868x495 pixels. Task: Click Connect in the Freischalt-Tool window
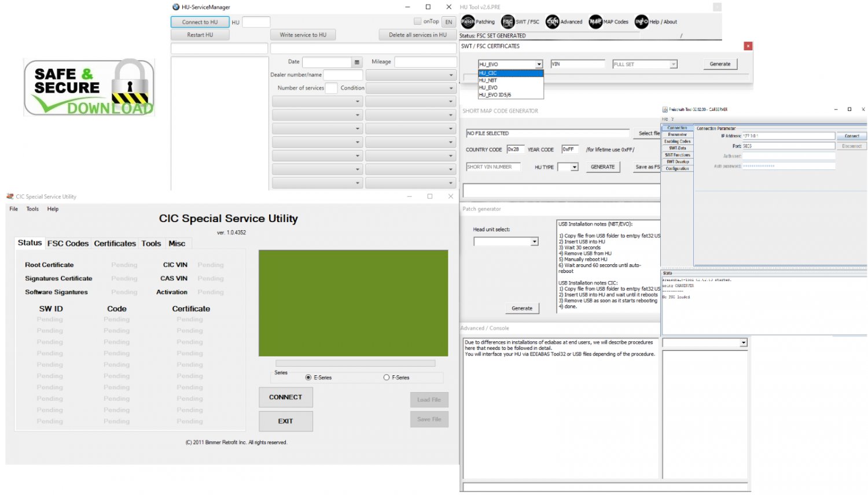851,136
